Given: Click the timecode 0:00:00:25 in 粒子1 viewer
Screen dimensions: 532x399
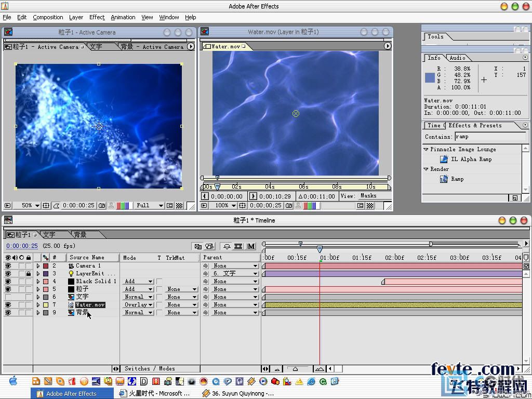Looking at the screenshot, I should tap(79, 206).
